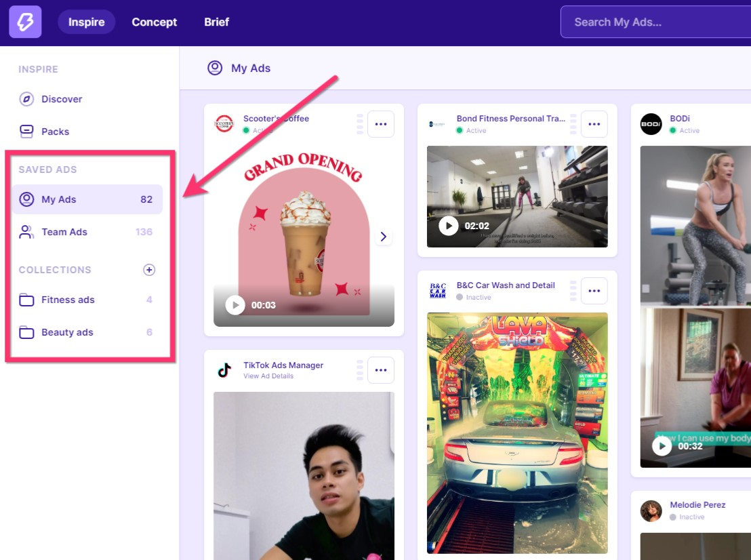
Task: Click the B&C Car Wash Inactive status
Action: tap(474, 298)
